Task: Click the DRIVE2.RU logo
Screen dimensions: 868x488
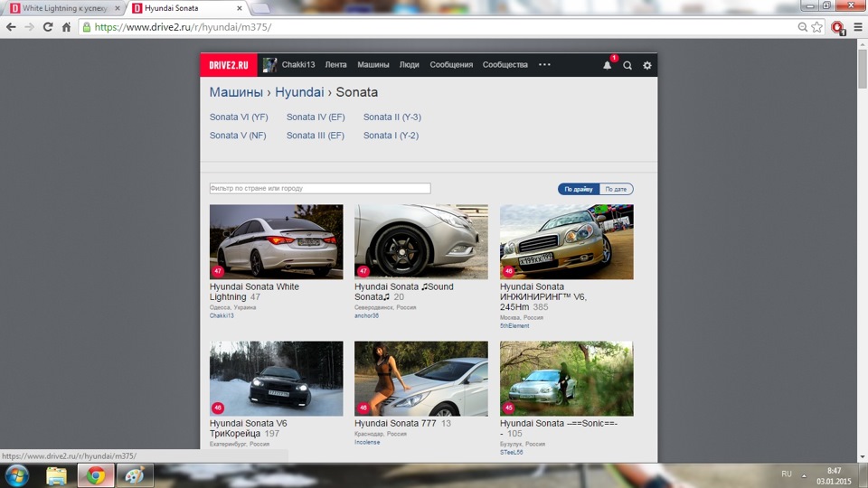Action: [229, 65]
